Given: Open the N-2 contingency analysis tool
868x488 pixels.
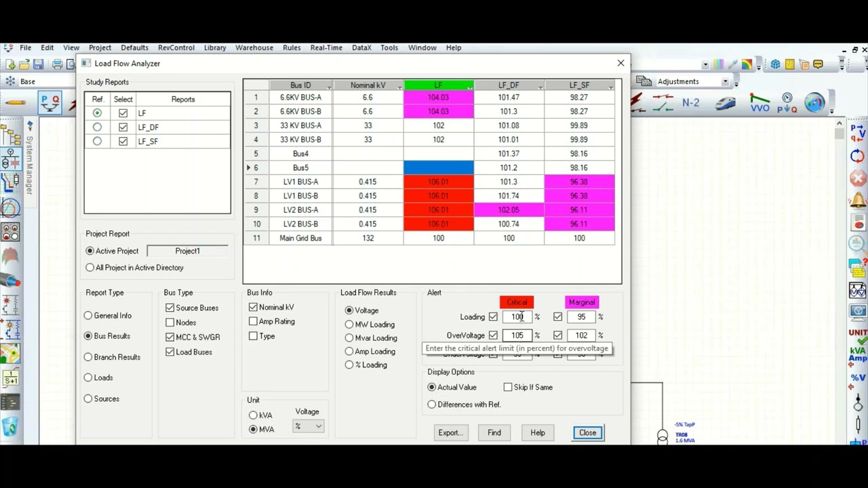Looking at the screenshot, I should coord(690,102).
